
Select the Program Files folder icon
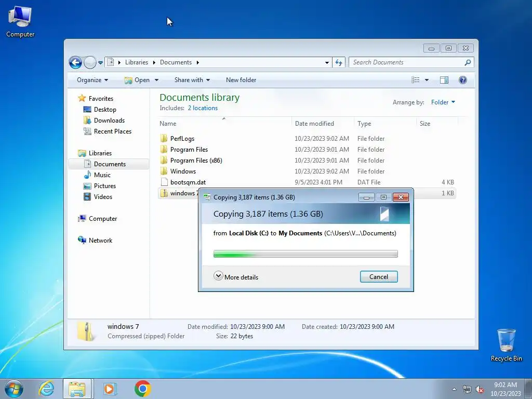[x=164, y=149]
